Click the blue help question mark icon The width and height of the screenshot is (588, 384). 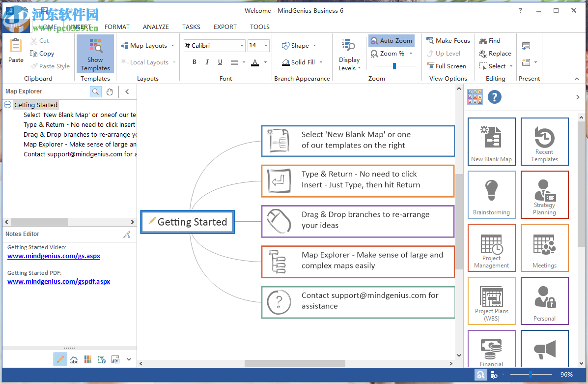coord(495,97)
